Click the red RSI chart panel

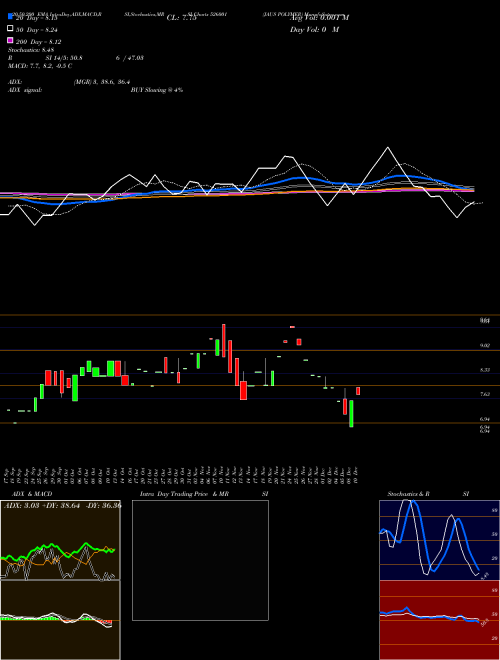pos(439,620)
